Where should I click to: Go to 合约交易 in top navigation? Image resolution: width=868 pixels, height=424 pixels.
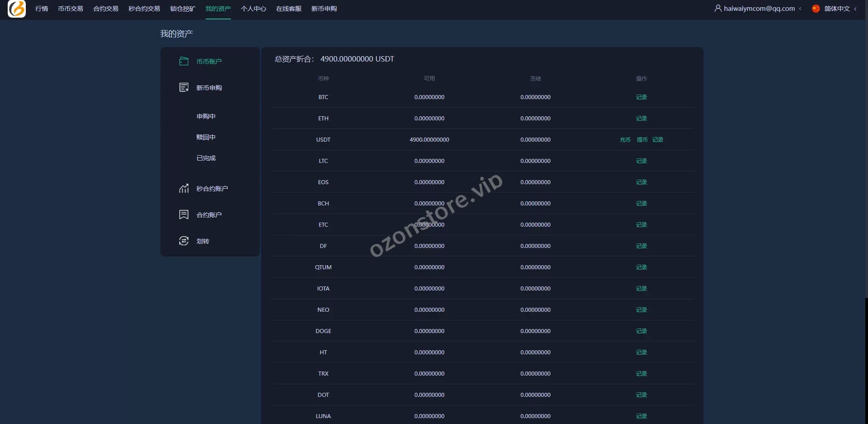pos(106,9)
